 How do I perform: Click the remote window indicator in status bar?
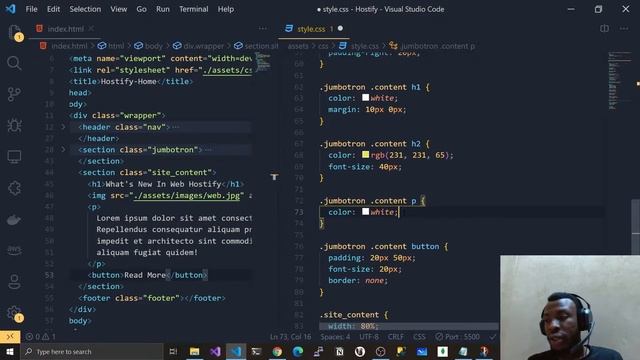tap(10, 337)
